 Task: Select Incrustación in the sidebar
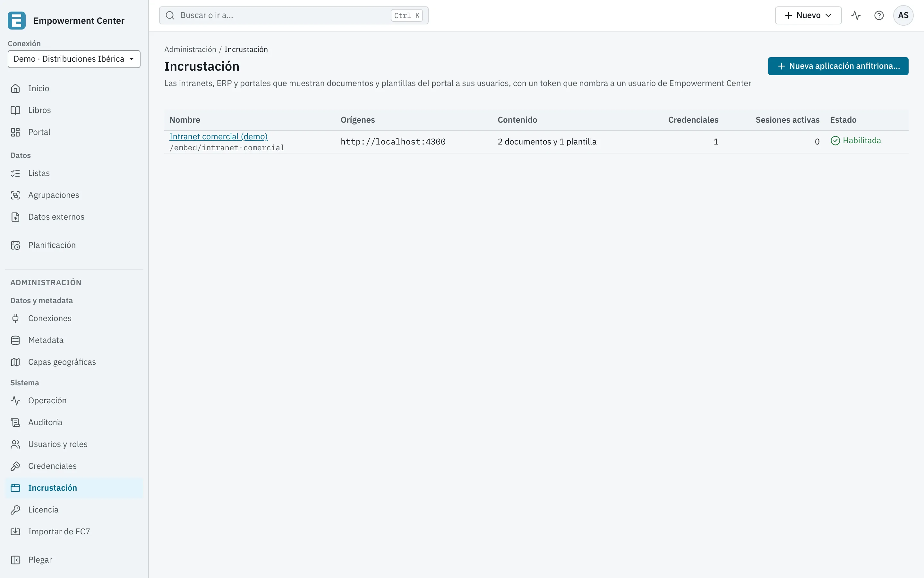coord(74,488)
